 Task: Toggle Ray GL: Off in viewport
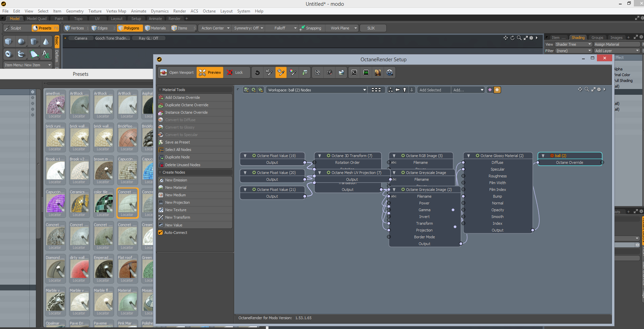tap(148, 38)
